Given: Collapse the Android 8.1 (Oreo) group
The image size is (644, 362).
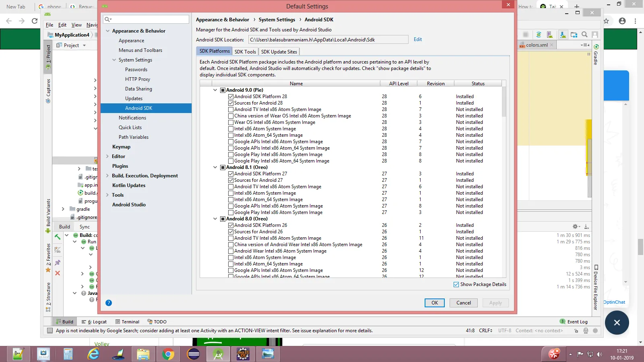Looking at the screenshot, I should 215,167.
